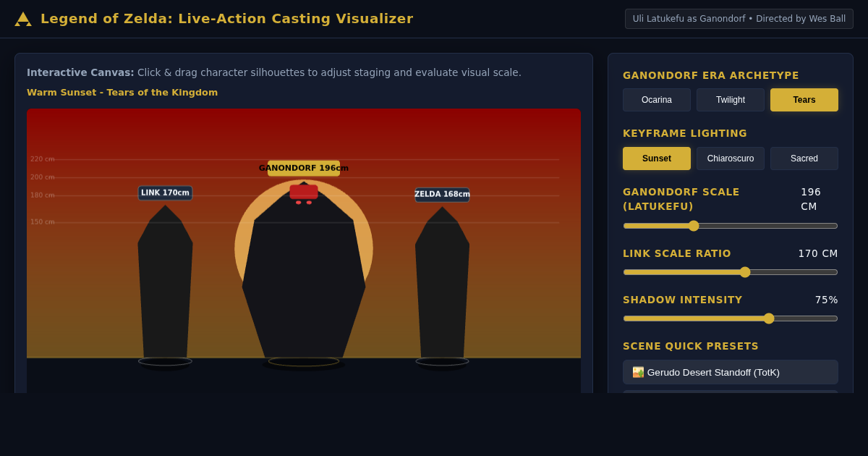Viewport: 868px width, 456px height.
Task: Adjust the Link Scale Ratio slider
Action: tap(731, 272)
